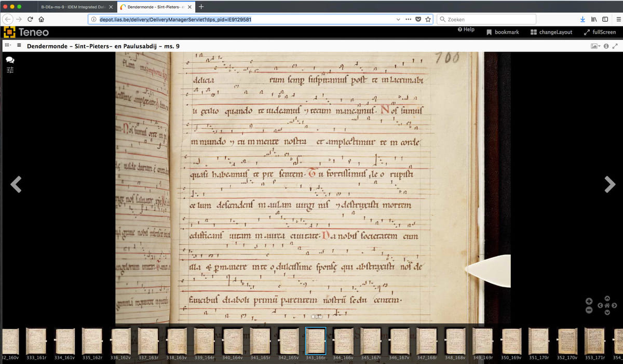The height and width of the screenshot is (364, 623).
Task: Show item information icon
Action: point(606,46)
